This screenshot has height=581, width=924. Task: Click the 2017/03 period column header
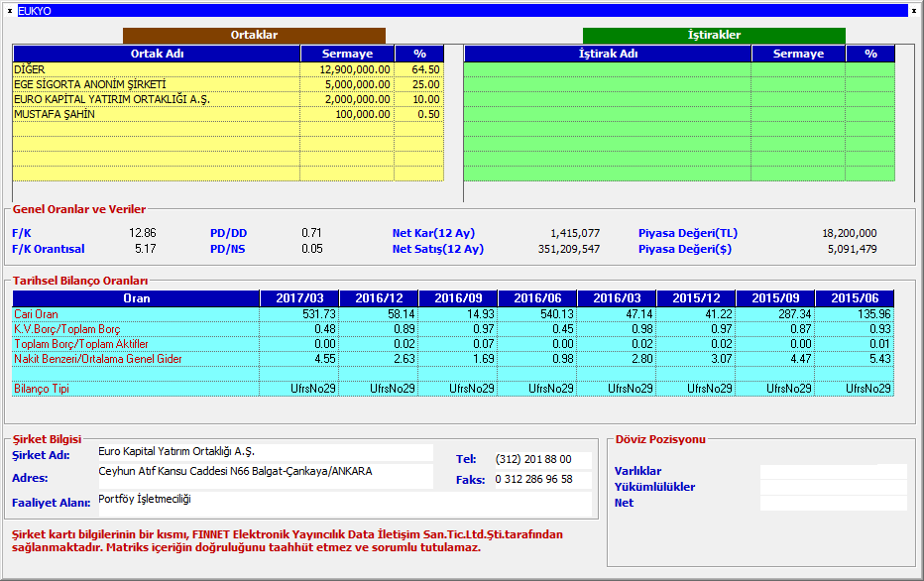[299, 298]
